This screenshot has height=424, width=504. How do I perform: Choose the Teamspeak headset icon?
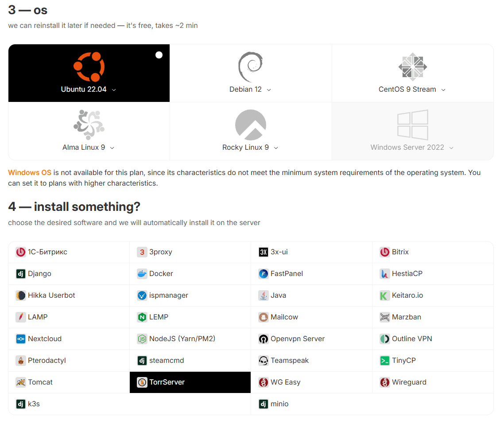(x=263, y=361)
